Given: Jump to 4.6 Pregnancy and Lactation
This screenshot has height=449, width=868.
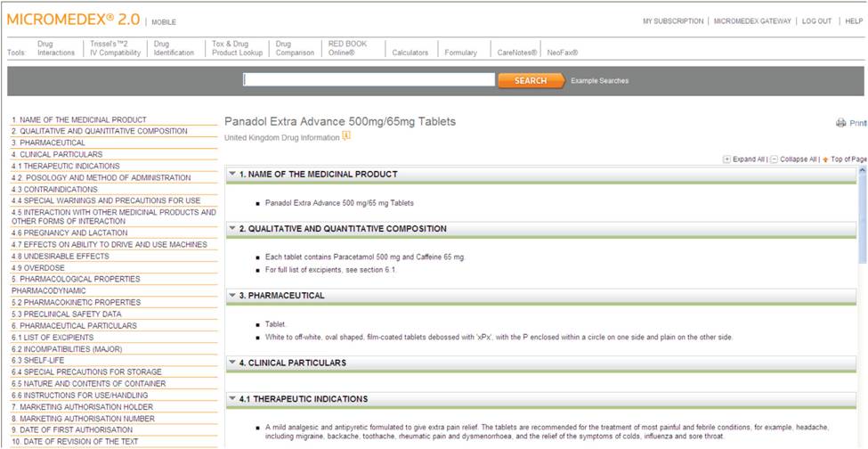Looking at the screenshot, I should pos(69,233).
